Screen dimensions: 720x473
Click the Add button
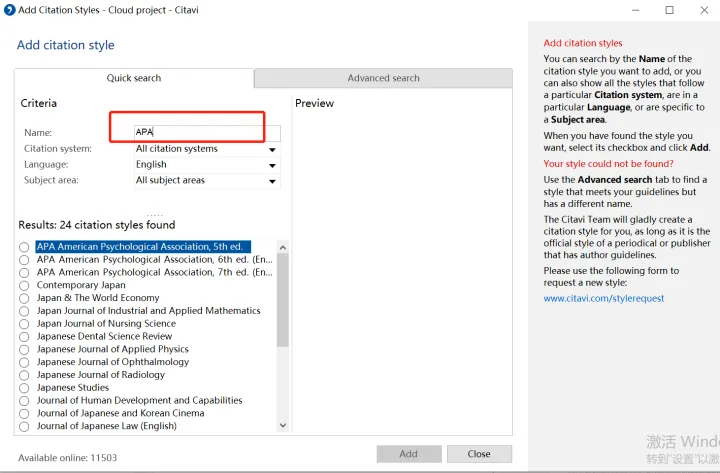[x=409, y=454]
